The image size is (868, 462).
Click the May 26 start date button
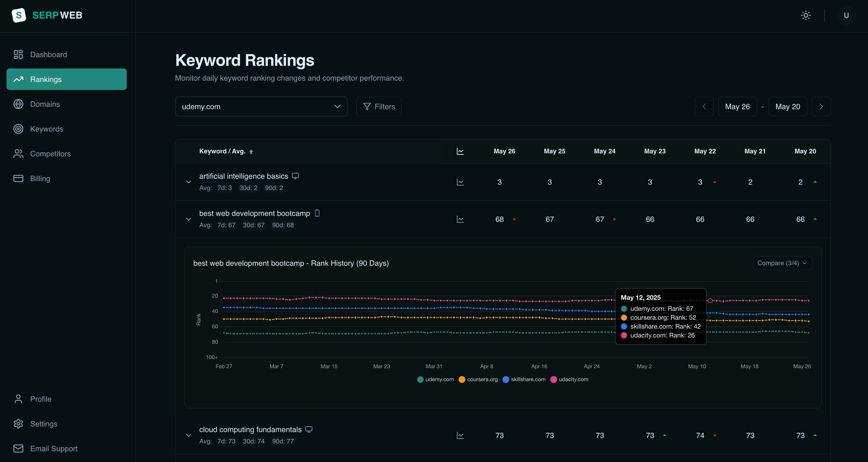[x=737, y=107]
